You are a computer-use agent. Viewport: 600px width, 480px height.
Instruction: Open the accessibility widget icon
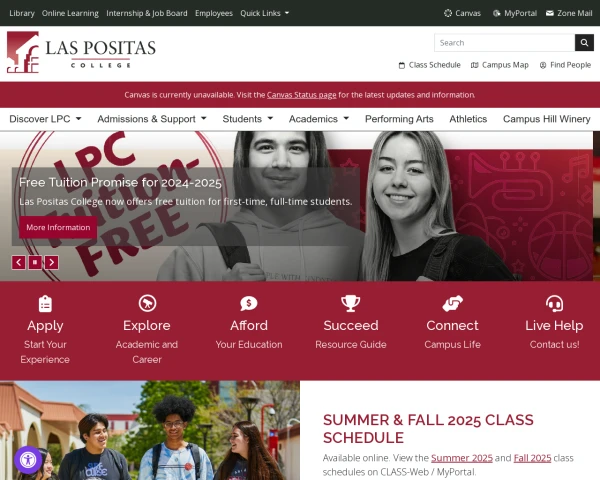click(x=28, y=460)
